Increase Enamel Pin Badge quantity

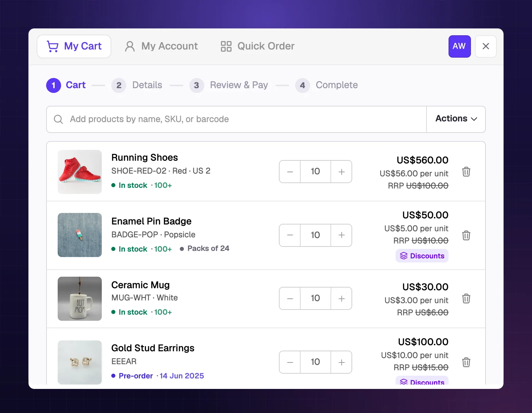click(341, 235)
